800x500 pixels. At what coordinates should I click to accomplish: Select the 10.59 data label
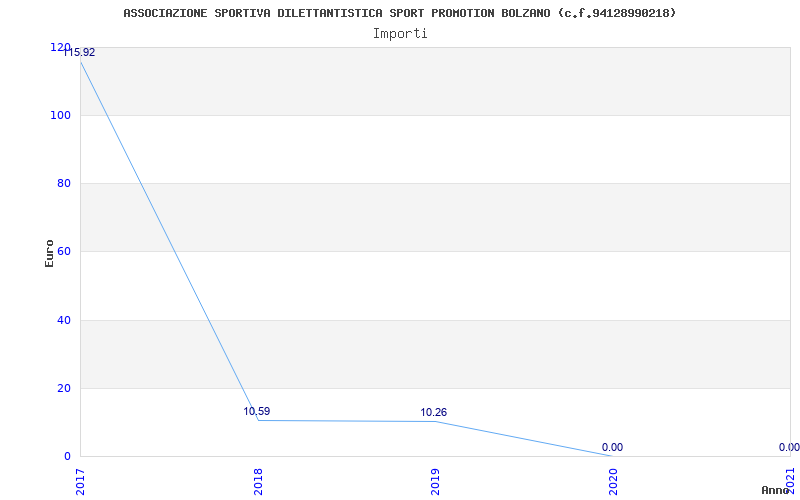(x=257, y=411)
